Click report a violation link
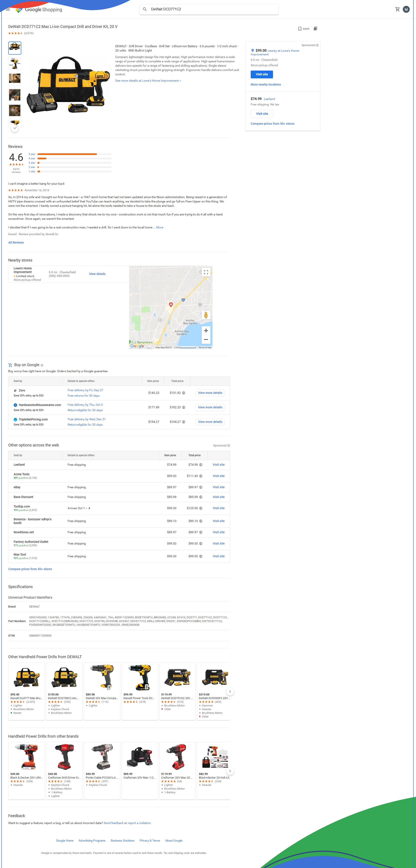 point(139,823)
